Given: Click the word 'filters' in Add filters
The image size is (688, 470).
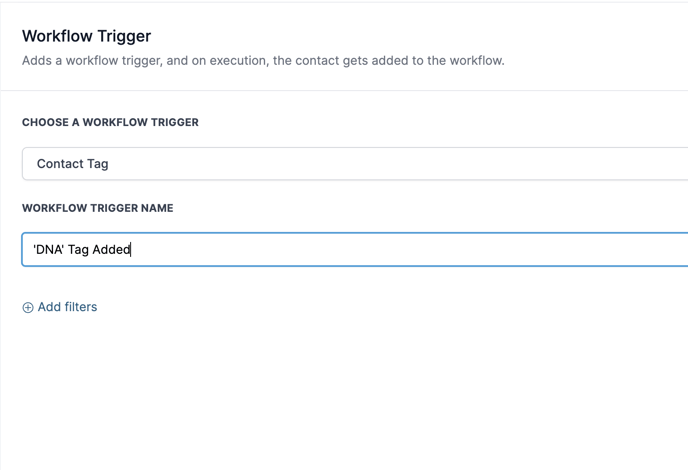Looking at the screenshot, I should 80,307.
